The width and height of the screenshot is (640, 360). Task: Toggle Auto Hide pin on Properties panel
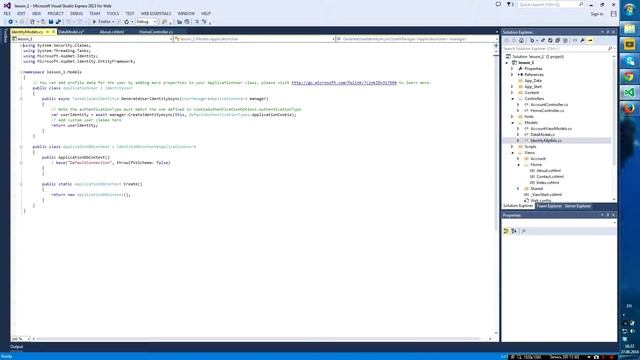607,215
